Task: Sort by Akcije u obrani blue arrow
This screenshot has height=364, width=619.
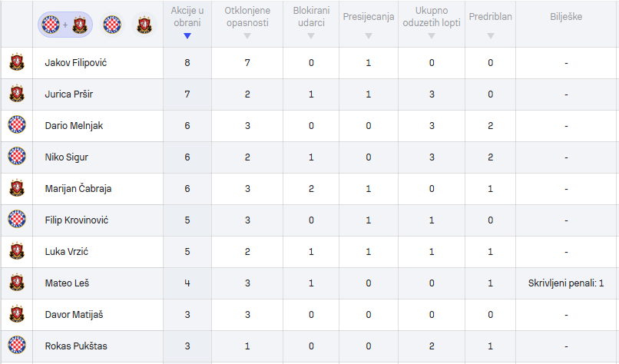Action: (x=187, y=36)
